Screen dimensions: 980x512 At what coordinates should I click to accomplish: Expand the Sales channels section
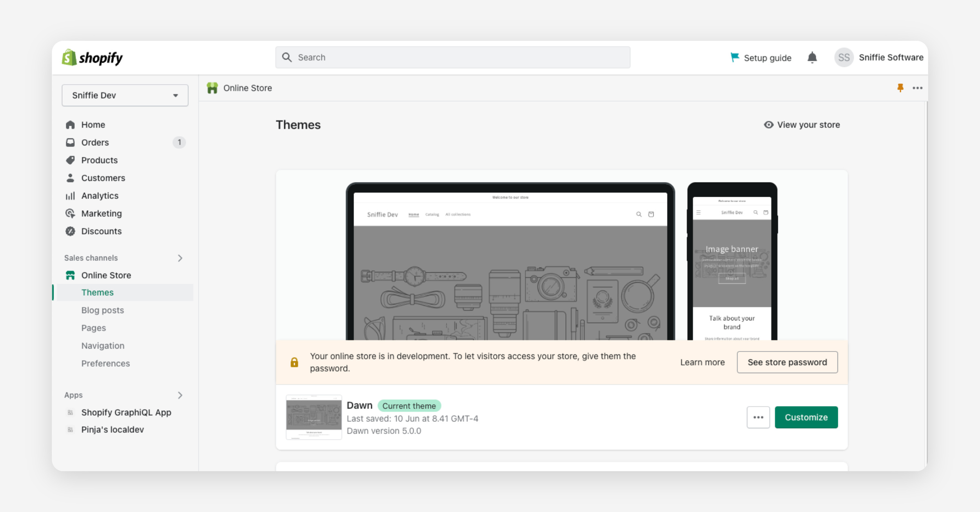pos(180,258)
